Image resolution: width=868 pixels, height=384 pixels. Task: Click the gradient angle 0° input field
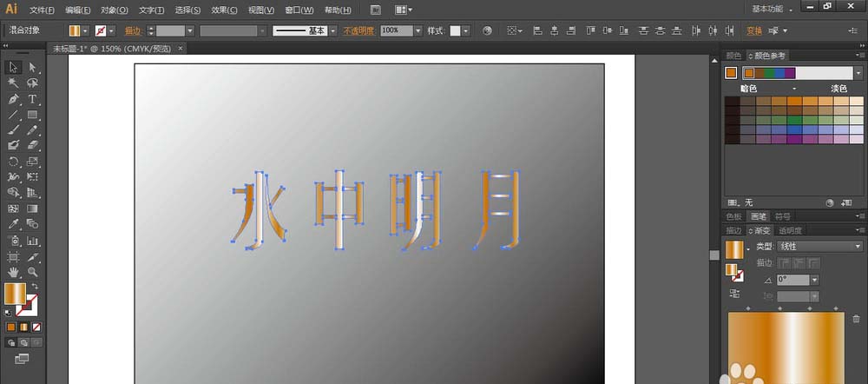pyautogui.click(x=796, y=280)
